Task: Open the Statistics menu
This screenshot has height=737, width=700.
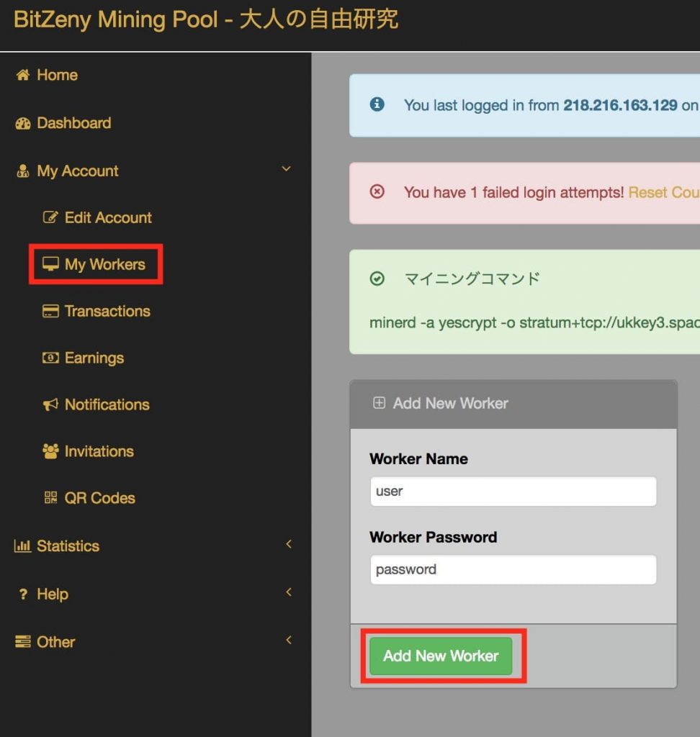Action: pyautogui.click(x=68, y=546)
